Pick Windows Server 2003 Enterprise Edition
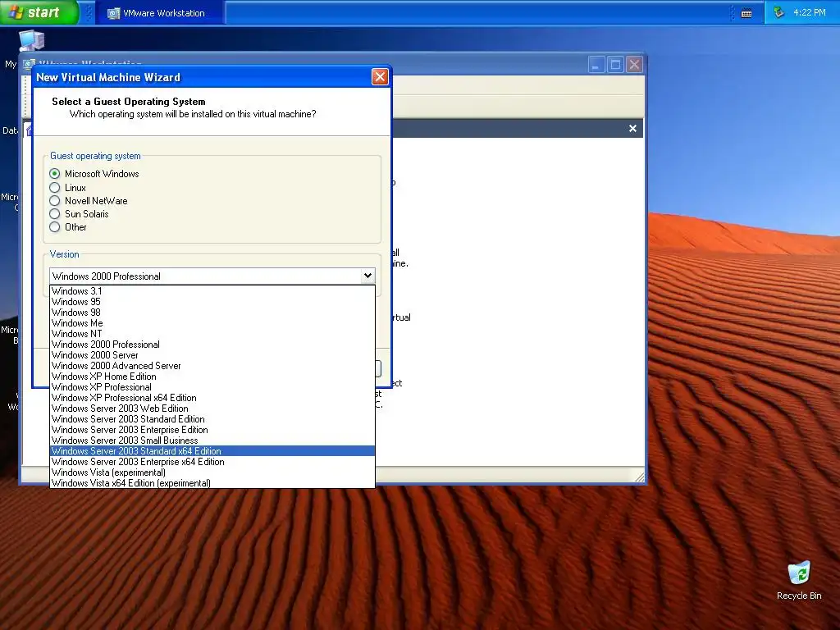840x630 pixels. (212, 430)
